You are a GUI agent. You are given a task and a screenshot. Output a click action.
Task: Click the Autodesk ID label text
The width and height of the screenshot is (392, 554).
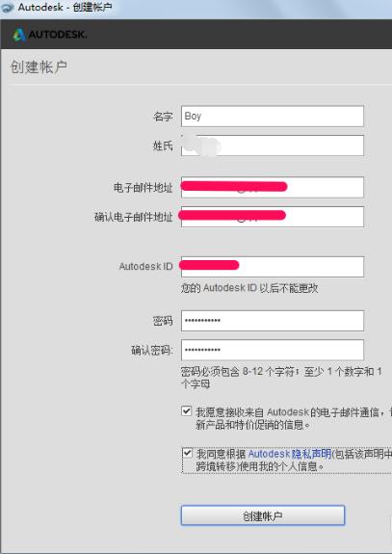point(145,266)
